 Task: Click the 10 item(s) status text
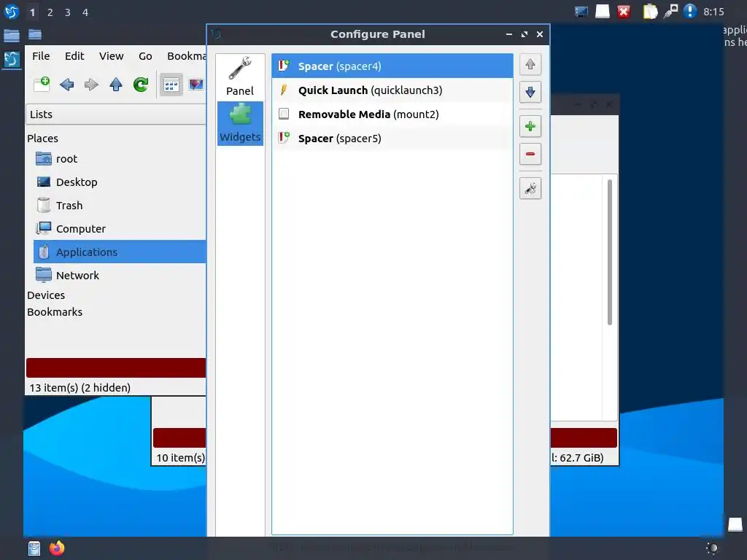(x=181, y=458)
